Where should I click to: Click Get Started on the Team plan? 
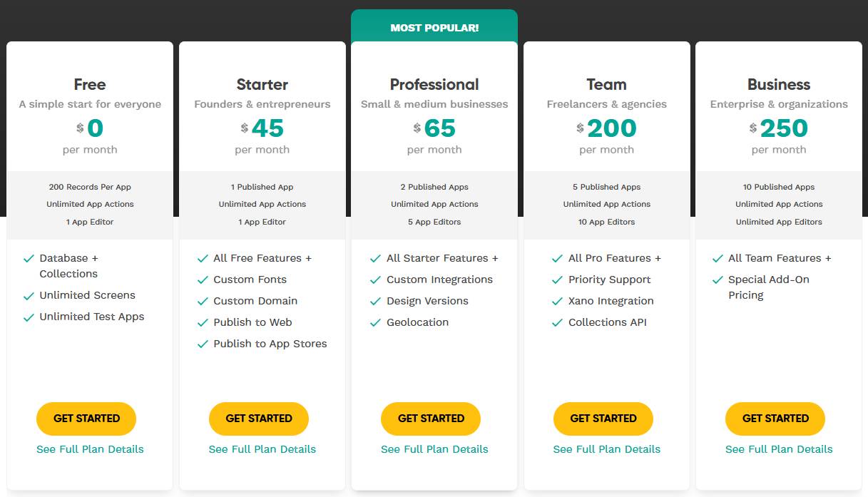[x=603, y=419]
